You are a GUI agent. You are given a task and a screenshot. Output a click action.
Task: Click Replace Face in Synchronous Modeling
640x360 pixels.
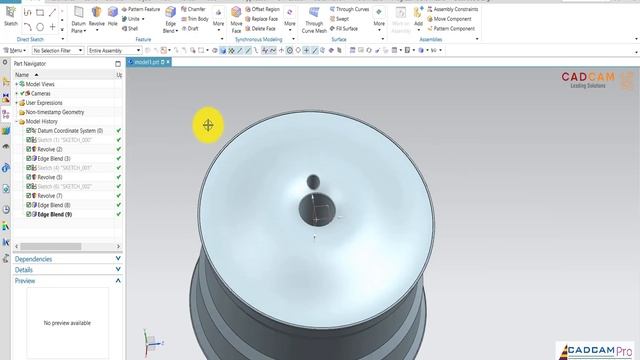coord(262,19)
